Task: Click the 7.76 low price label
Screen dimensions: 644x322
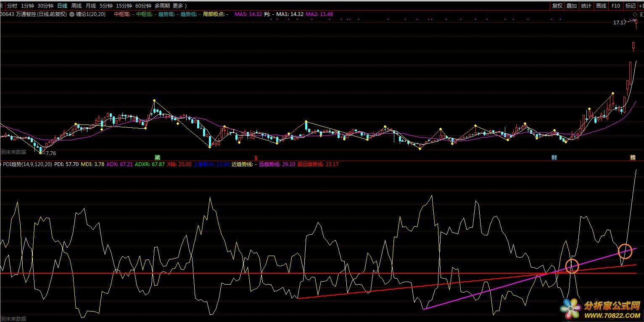Action: [50, 153]
